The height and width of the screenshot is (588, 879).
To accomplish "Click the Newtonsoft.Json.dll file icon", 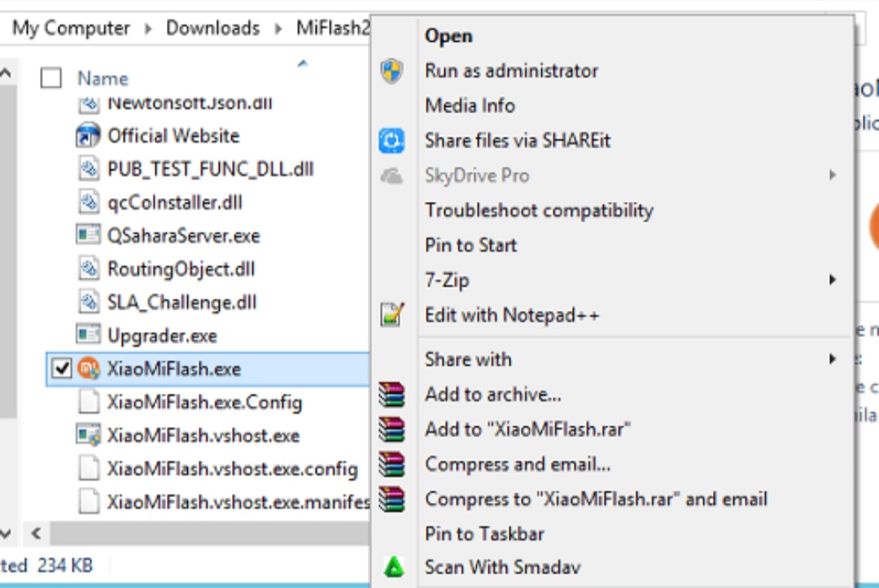I will click(x=89, y=104).
